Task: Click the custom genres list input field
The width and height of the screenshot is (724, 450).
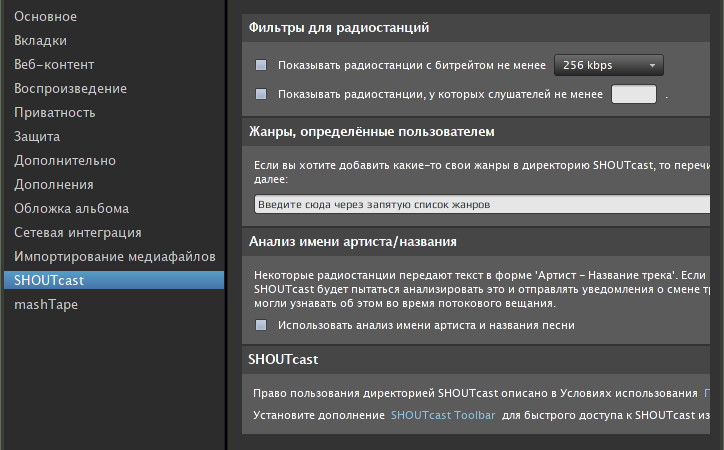Action: [482, 204]
